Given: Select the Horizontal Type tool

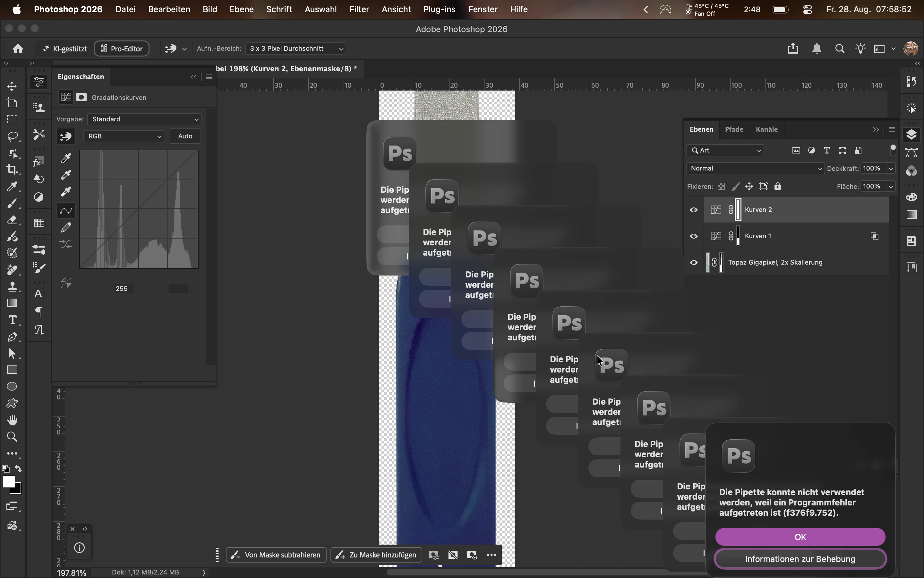Looking at the screenshot, I should 12,320.
